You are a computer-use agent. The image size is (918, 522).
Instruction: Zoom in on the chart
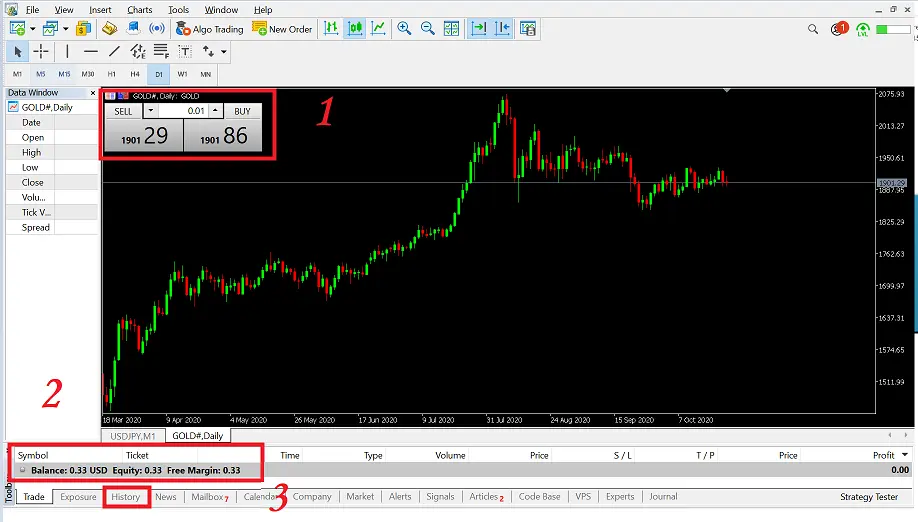(x=404, y=29)
